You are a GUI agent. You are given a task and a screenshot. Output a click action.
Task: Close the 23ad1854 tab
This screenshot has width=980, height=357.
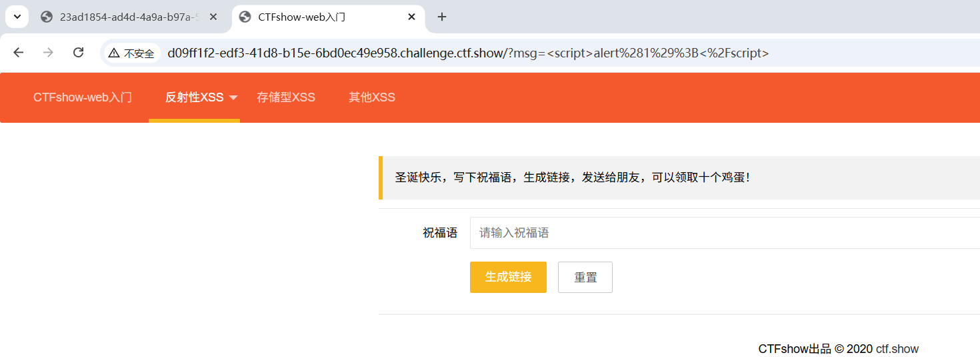213,17
